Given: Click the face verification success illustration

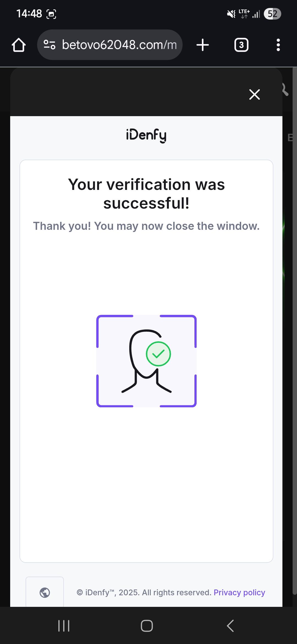Looking at the screenshot, I should (x=146, y=361).
